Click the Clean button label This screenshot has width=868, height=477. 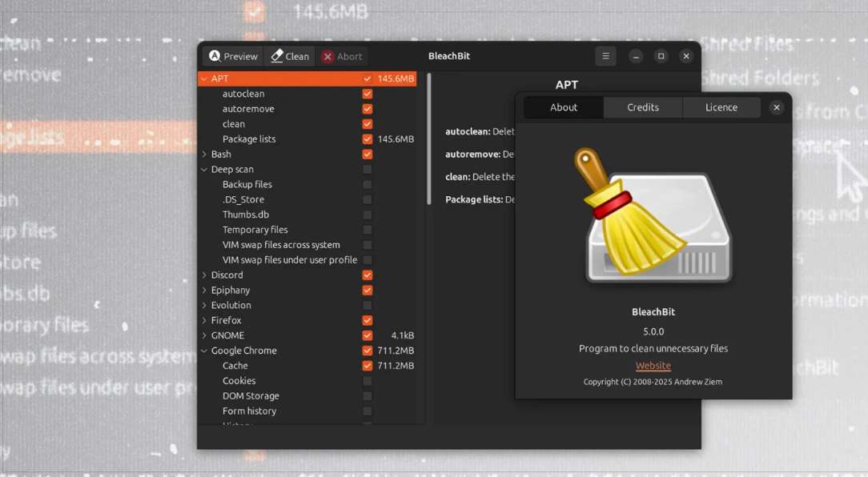297,57
